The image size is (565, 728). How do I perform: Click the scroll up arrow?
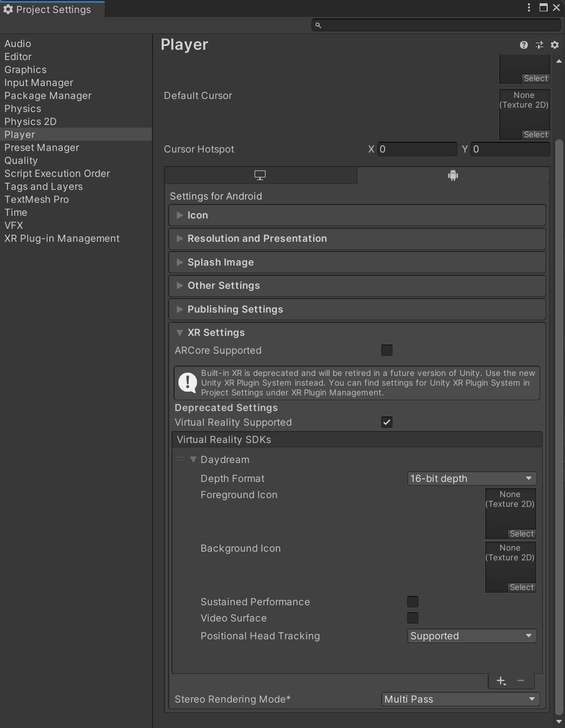[x=559, y=61]
